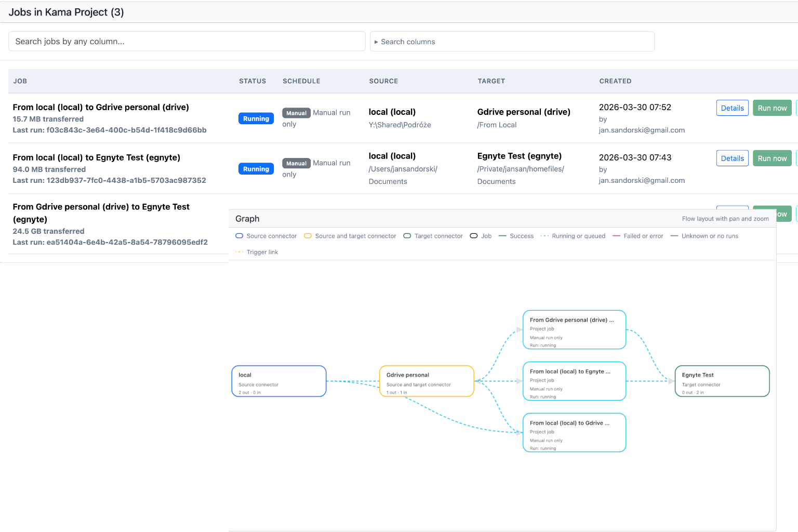Click the Unknown or no runs legend marker
The height and width of the screenshot is (532, 798).
(x=674, y=236)
